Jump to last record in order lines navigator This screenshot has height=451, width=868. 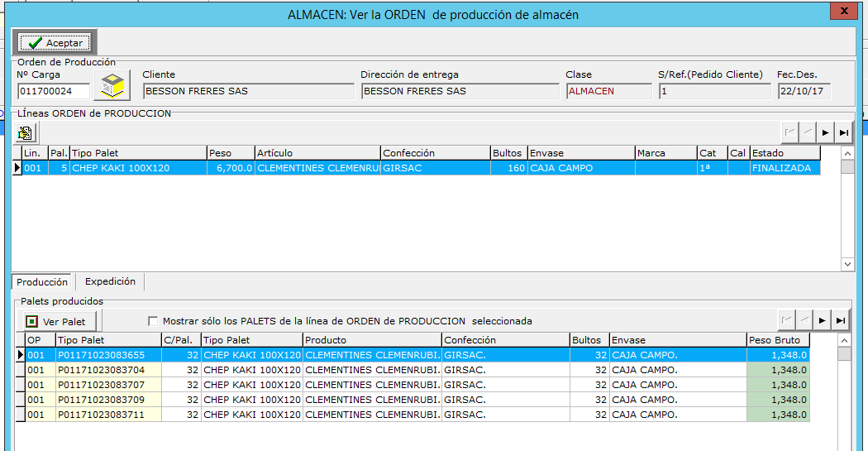pyautogui.click(x=842, y=132)
